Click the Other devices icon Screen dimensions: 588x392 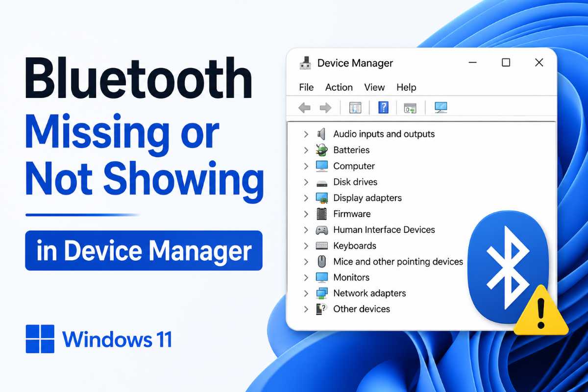point(321,309)
